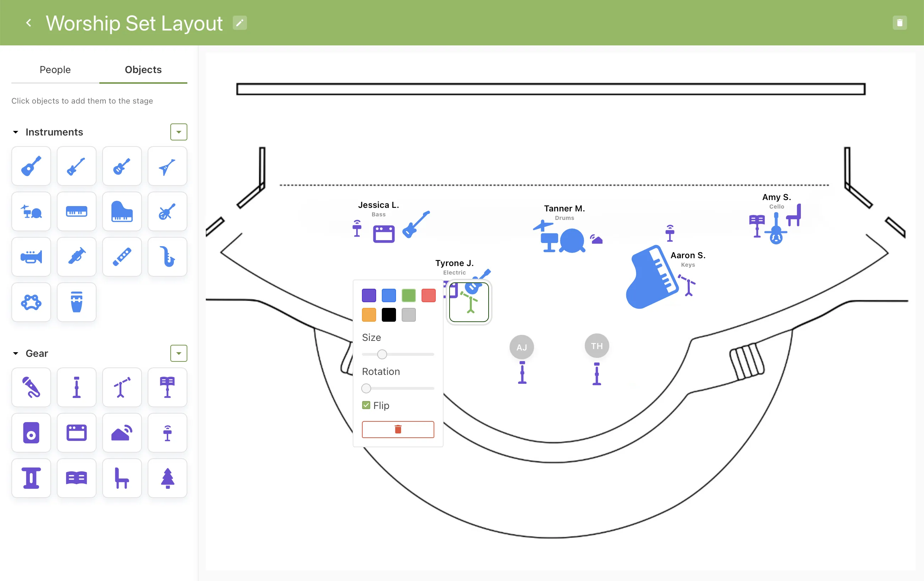Screen dimensions: 924x581
Task: Select the Objects tab
Action: (143, 70)
